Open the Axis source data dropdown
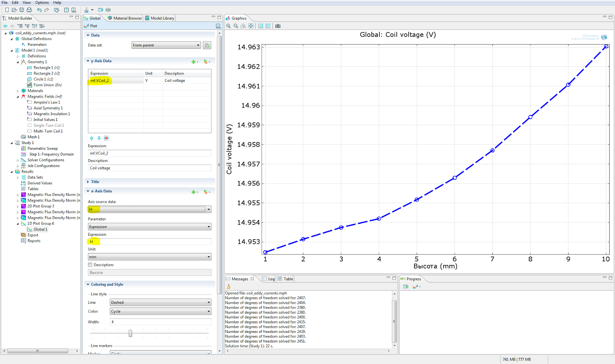The height and width of the screenshot is (364, 615). [x=150, y=209]
